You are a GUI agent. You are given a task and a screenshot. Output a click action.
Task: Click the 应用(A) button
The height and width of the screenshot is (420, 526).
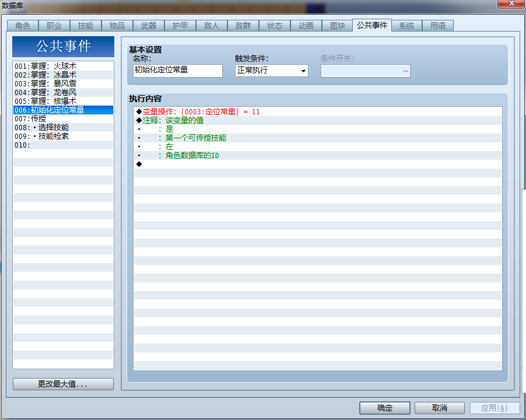pos(495,408)
